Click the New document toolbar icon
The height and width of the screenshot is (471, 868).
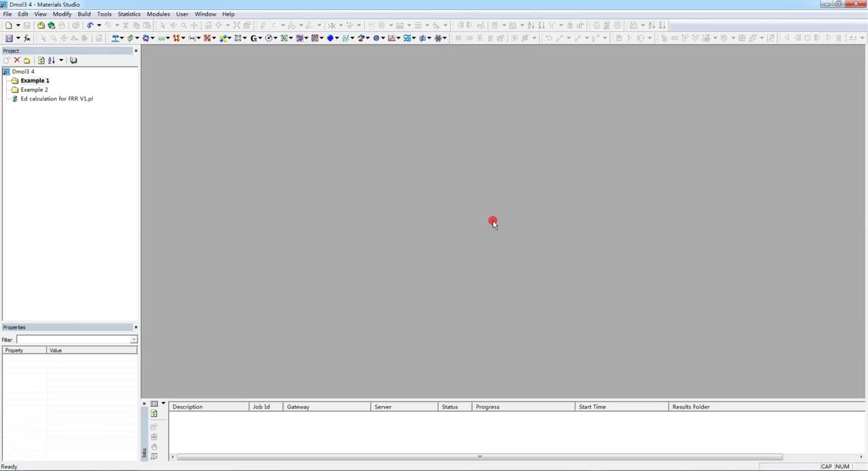click(9, 25)
